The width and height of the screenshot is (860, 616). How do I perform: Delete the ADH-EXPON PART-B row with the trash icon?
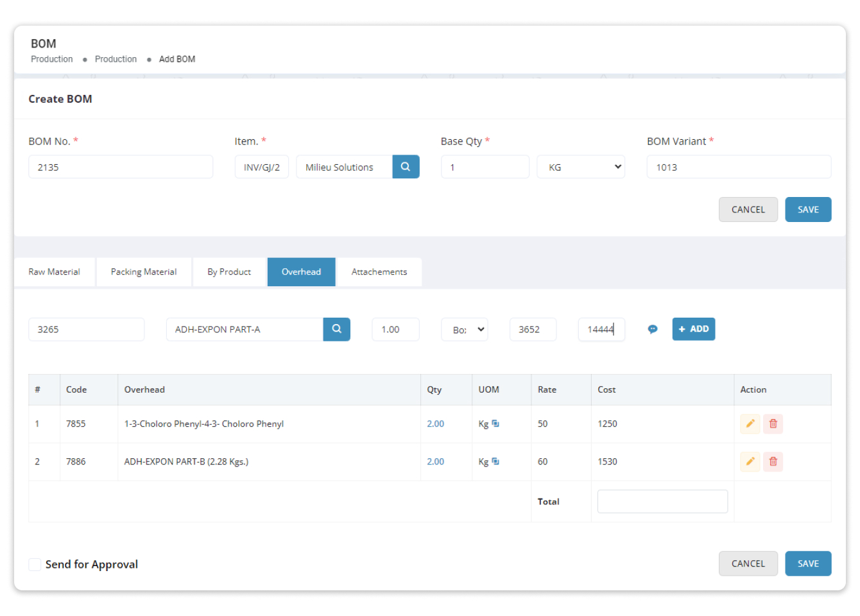point(773,461)
